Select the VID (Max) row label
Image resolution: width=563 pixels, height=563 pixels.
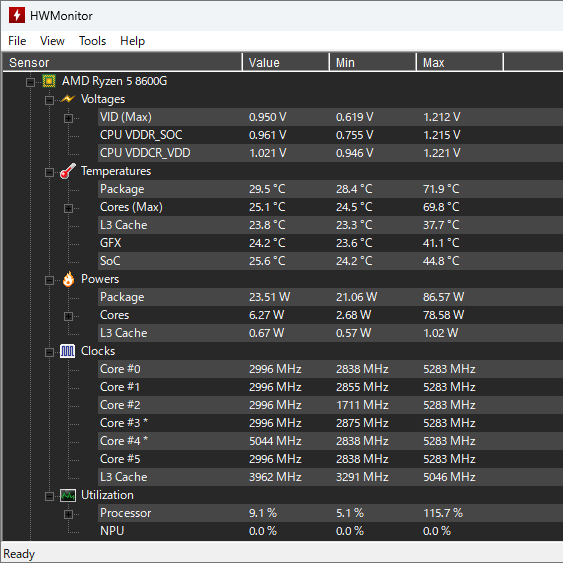[x=126, y=117]
